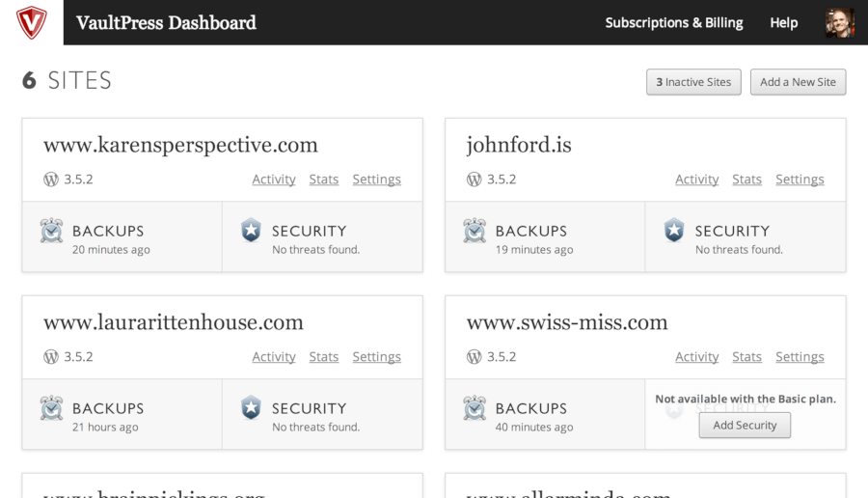This screenshot has width=868, height=498.
Task: Open Settings link for swiss-miss.com
Action: (x=800, y=357)
